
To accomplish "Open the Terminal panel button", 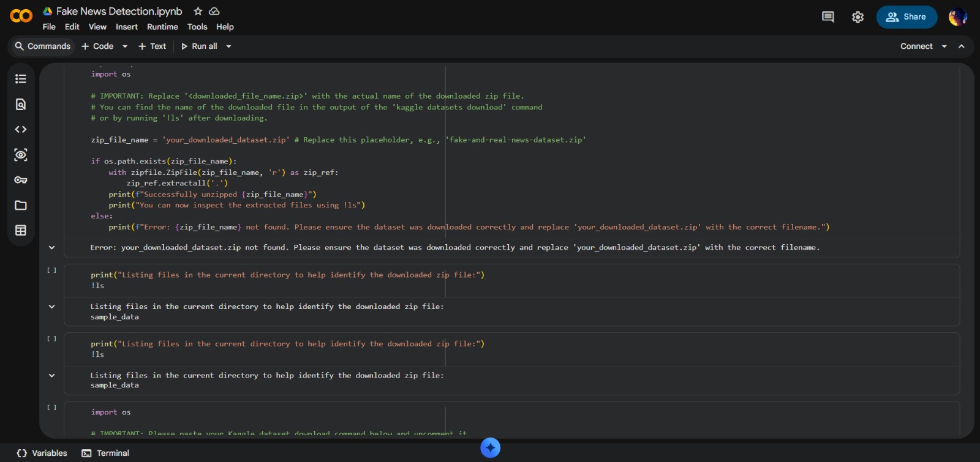I will [x=105, y=453].
